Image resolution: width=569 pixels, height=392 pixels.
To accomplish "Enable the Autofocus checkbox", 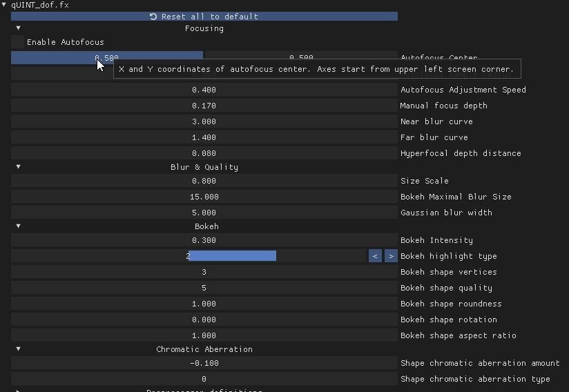I will (x=17, y=42).
